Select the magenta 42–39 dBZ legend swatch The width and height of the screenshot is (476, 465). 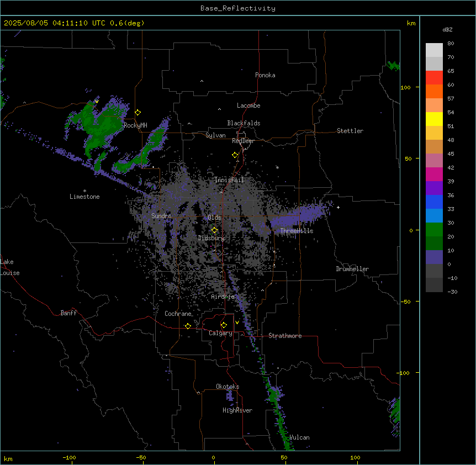pyautogui.click(x=434, y=174)
